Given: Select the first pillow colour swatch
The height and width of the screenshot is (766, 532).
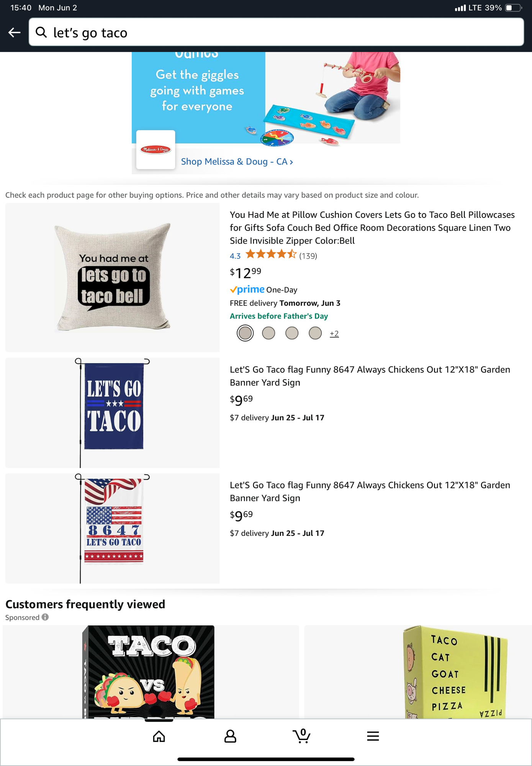Looking at the screenshot, I should [245, 333].
